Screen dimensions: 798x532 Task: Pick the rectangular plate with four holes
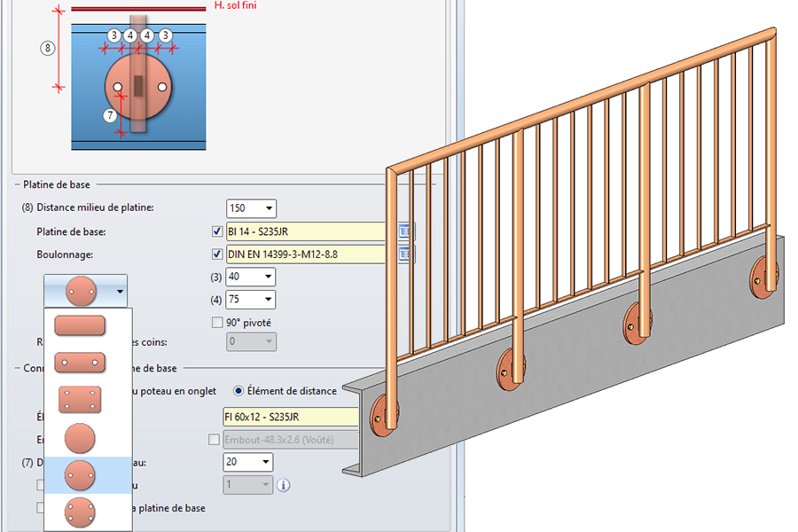[x=80, y=399]
